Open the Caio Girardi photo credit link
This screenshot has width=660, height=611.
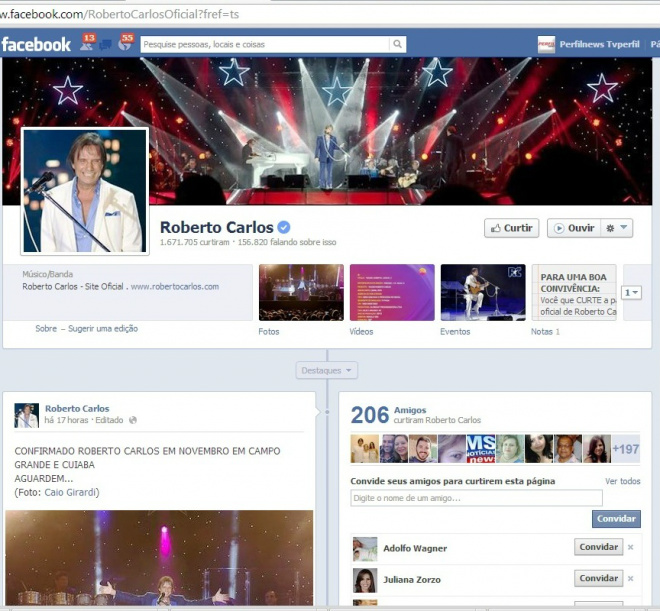71,492
